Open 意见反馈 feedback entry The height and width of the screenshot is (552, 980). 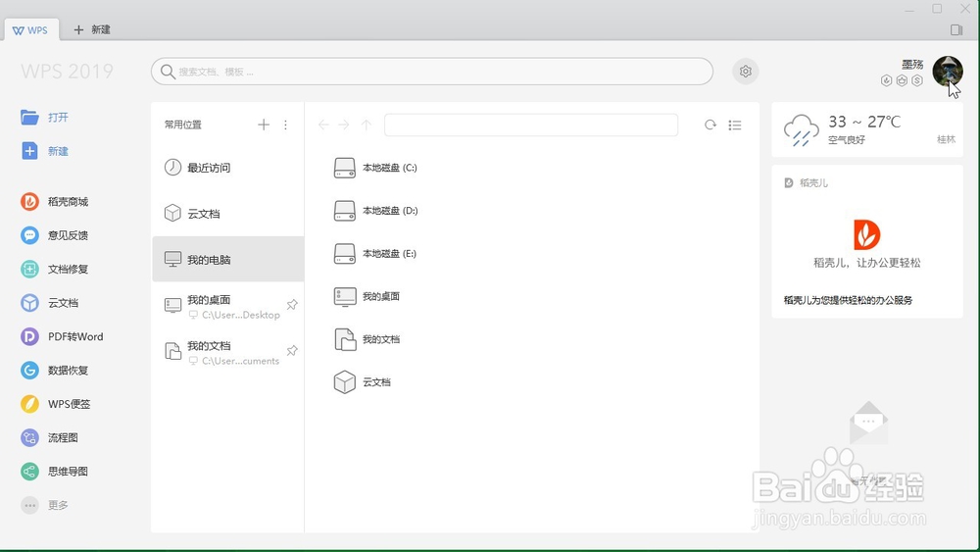[x=55, y=235]
